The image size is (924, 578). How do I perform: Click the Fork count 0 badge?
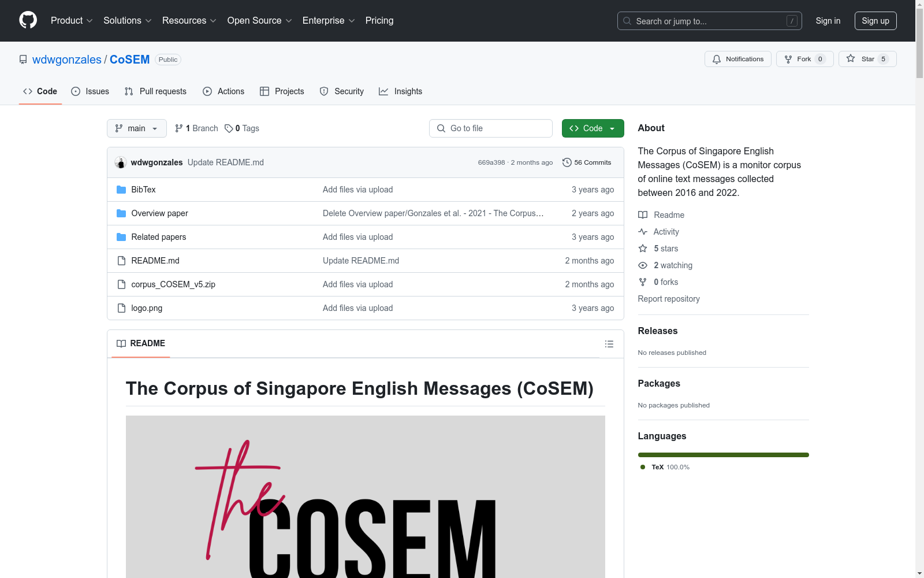tap(820, 59)
